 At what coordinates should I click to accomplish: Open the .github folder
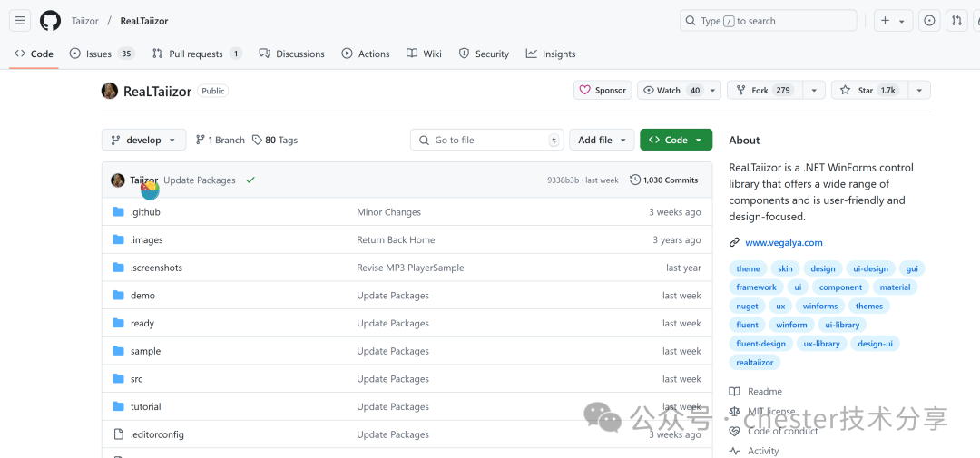[x=145, y=212]
